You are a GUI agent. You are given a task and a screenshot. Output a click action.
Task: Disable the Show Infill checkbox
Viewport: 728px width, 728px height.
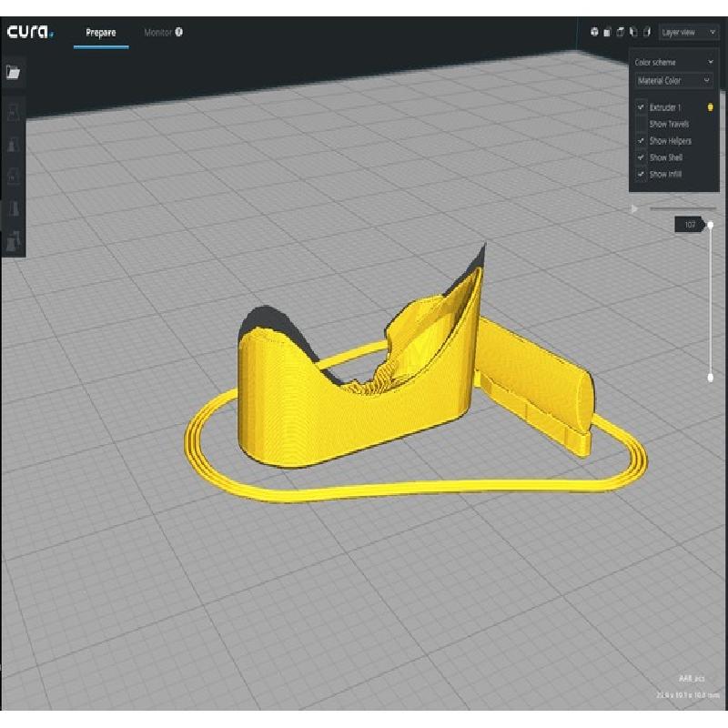pyautogui.click(x=642, y=174)
